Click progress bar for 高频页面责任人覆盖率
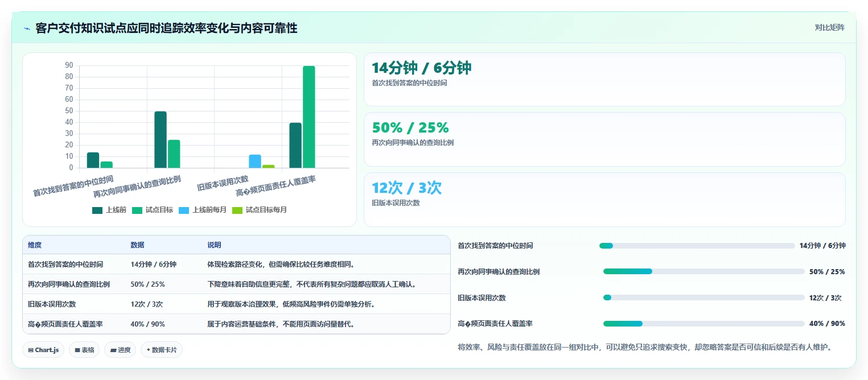The width and height of the screenshot is (868, 380). tap(704, 324)
